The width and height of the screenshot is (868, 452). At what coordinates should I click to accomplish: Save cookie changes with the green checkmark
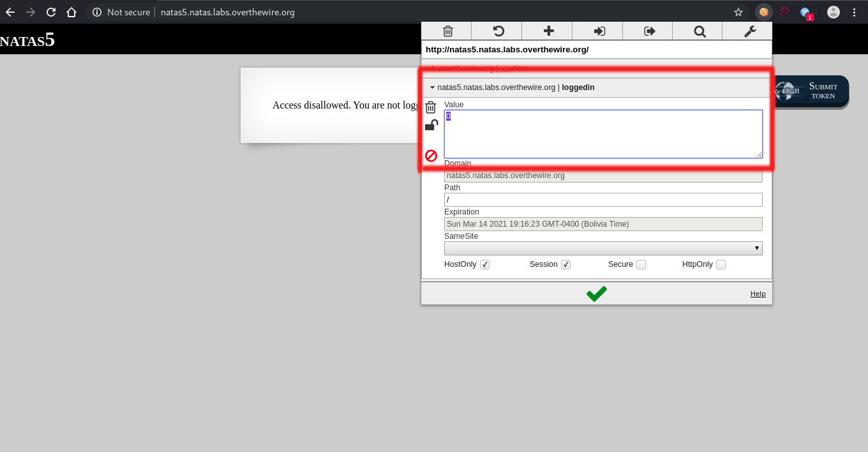point(597,294)
